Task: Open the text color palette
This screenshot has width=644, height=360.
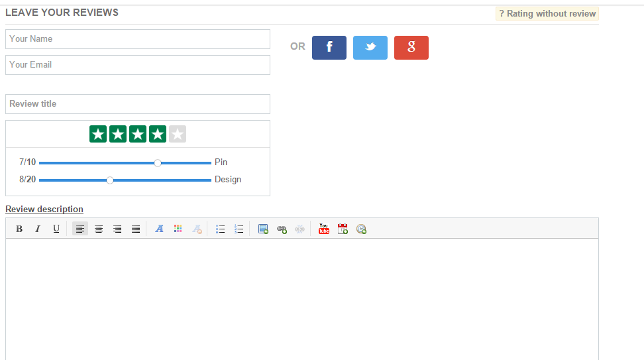Action: [x=178, y=229]
